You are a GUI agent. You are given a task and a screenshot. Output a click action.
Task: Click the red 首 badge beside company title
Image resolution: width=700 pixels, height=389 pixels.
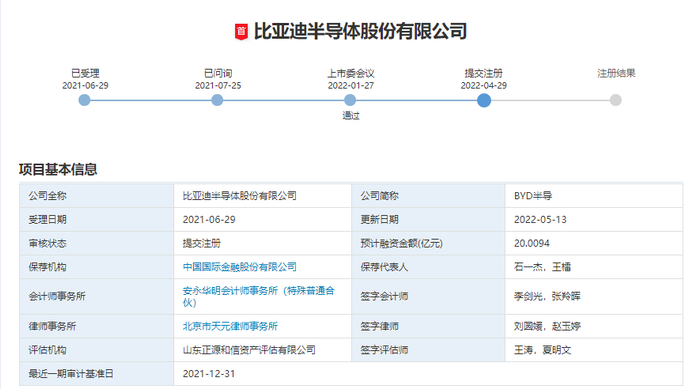[x=241, y=32]
